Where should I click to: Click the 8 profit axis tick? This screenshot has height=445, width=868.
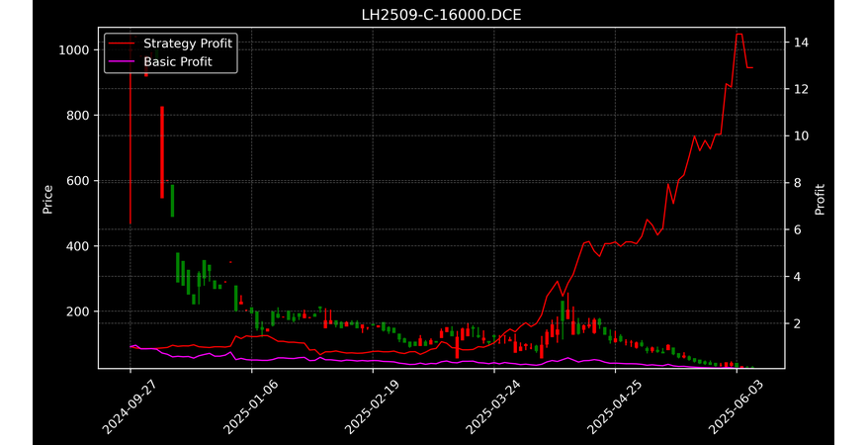point(797,183)
